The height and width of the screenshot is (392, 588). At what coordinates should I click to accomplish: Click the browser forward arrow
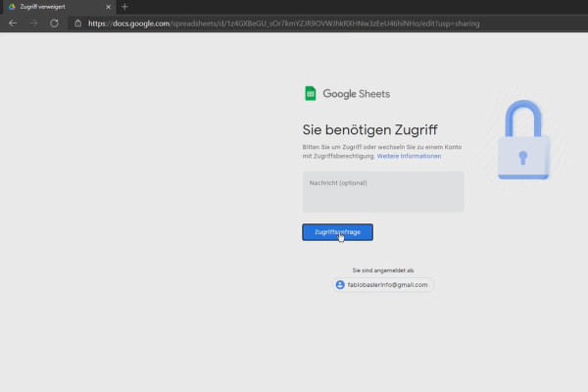click(x=33, y=24)
